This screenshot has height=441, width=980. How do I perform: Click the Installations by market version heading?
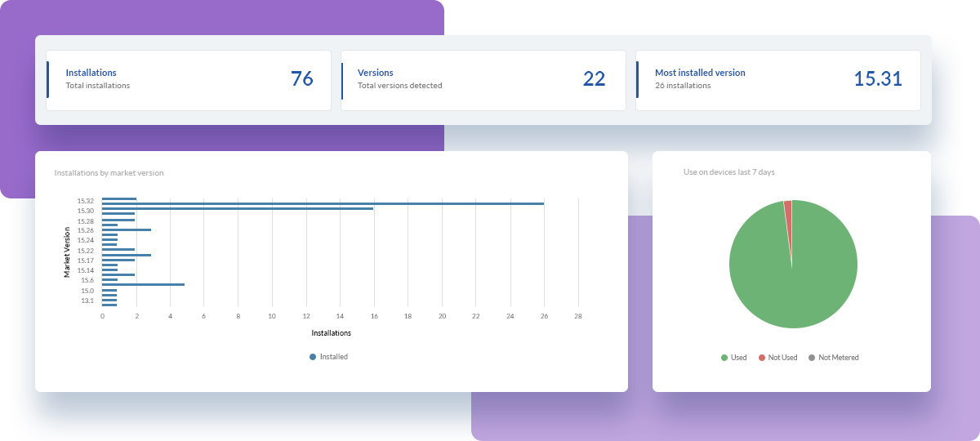coord(109,173)
